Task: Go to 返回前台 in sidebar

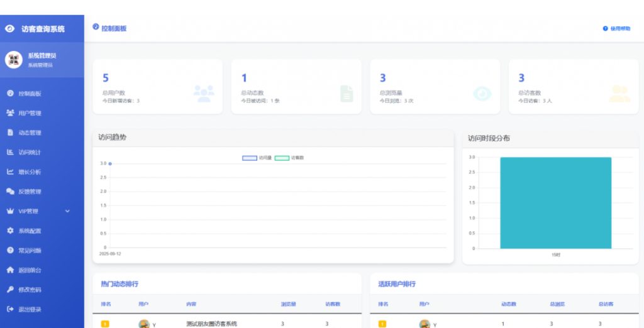Action: point(42,270)
